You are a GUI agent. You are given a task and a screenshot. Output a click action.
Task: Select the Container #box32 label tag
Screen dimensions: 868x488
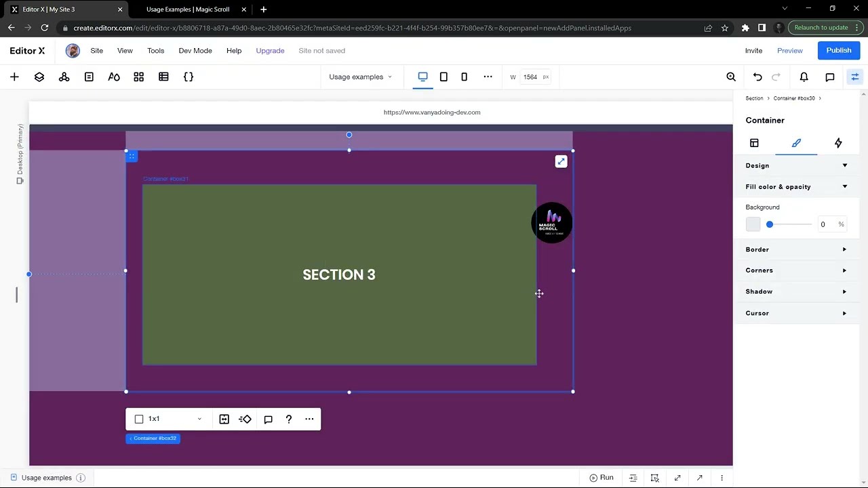(x=153, y=439)
